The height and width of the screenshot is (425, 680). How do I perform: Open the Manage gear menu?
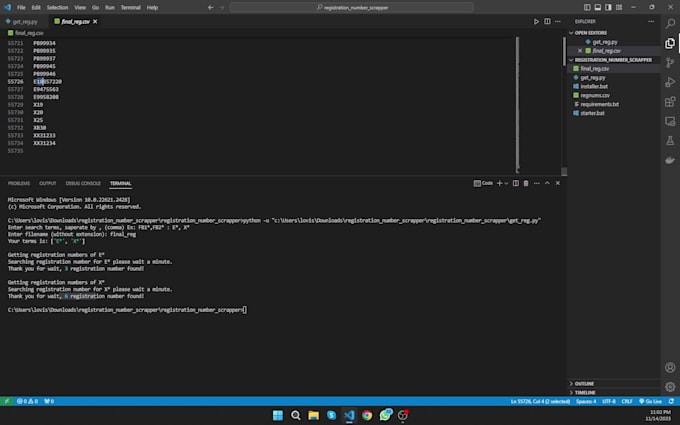coord(670,386)
